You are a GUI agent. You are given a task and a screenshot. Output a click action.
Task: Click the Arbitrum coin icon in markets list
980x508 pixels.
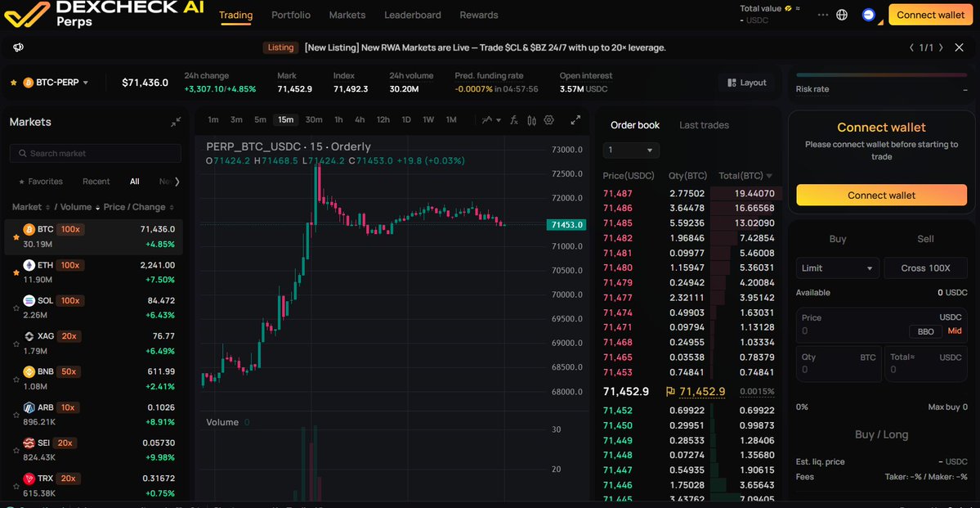coord(29,407)
